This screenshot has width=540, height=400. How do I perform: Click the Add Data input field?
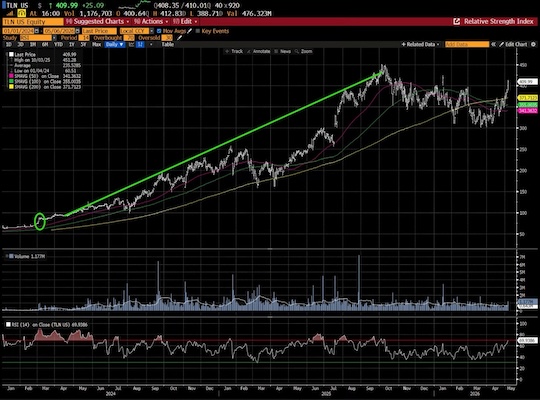(x=467, y=44)
